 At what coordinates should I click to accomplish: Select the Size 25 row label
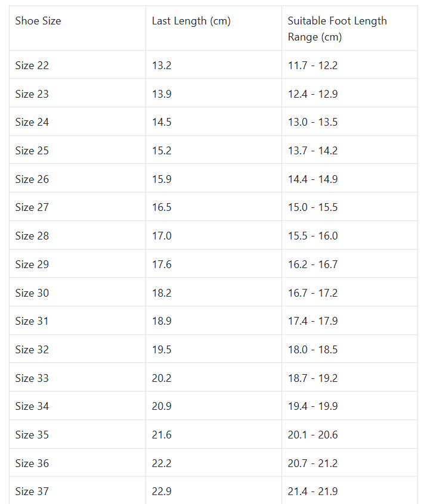pyautogui.click(x=32, y=151)
